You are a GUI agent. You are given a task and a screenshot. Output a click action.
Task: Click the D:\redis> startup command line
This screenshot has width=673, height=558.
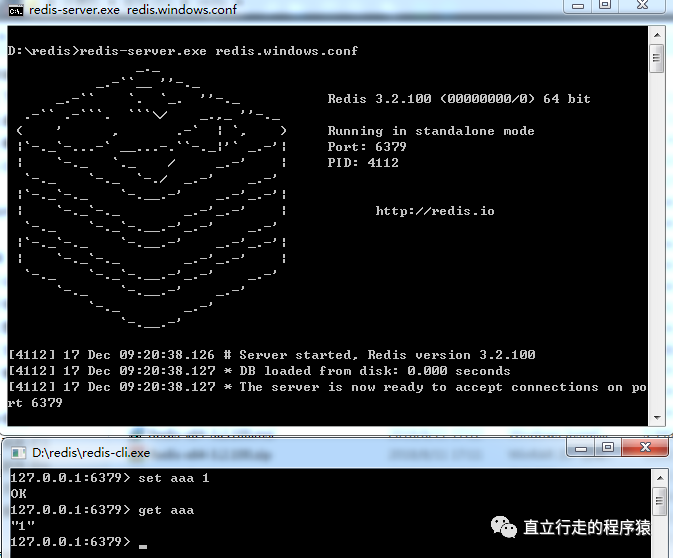point(183,51)
